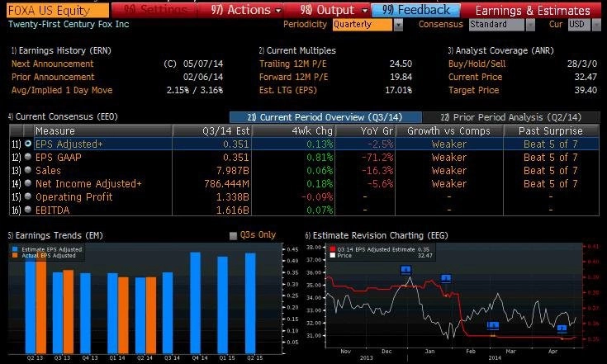Click the Consensus Standard field
This screenshot has width=607, height=364.
click(x=497, y=25)
